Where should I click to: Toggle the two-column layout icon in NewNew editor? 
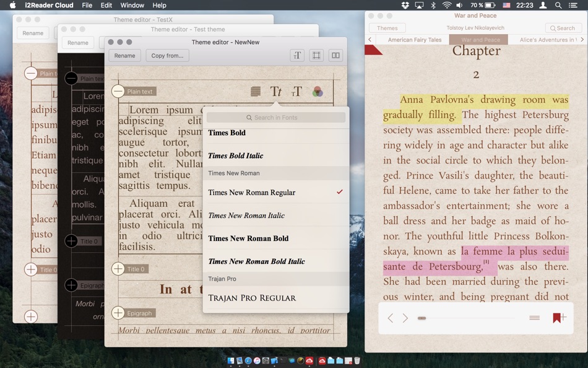(335, 56)
